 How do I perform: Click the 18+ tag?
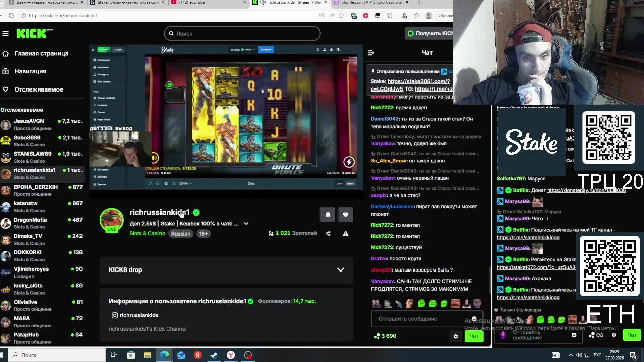point(203,233)
